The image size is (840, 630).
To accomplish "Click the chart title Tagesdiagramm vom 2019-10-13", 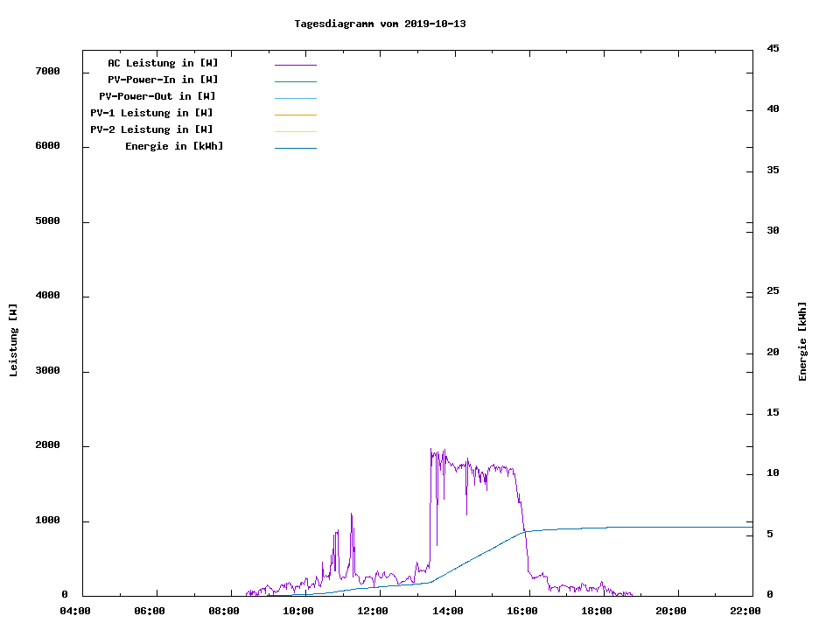I will click(380, 24).
